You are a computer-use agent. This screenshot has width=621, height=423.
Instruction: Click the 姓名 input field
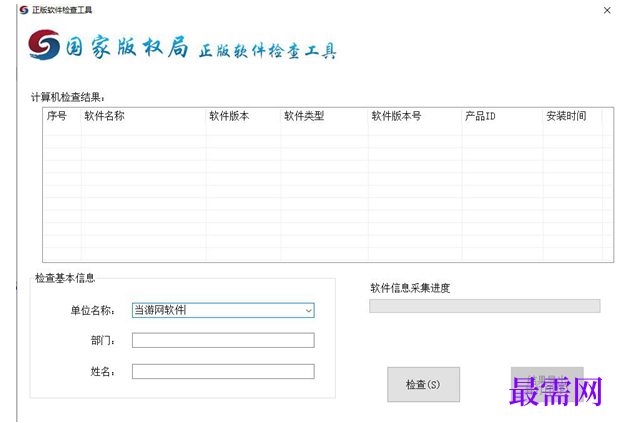click(223, 372)
